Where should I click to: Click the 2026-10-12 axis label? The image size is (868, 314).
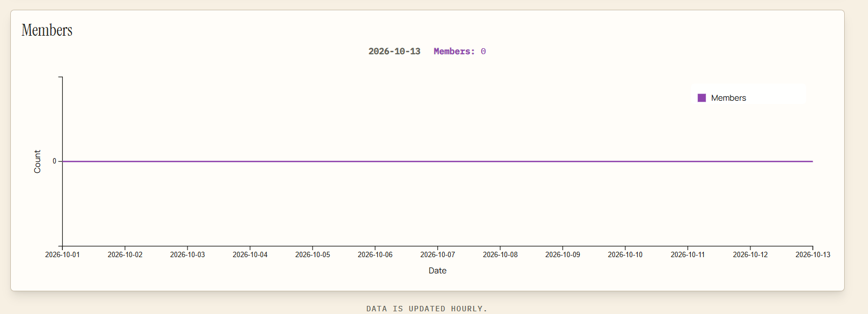[750, 254]
